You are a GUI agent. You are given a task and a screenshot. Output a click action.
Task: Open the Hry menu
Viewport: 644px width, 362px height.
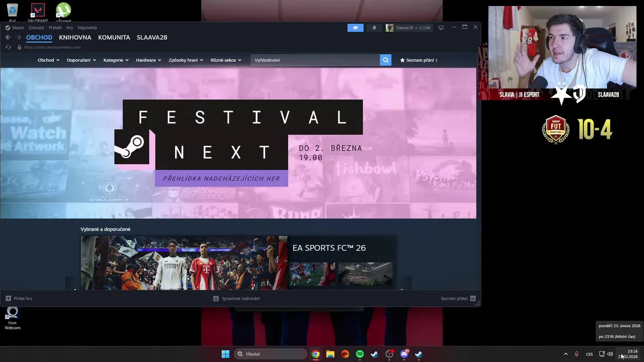click(x=69, y=28)
